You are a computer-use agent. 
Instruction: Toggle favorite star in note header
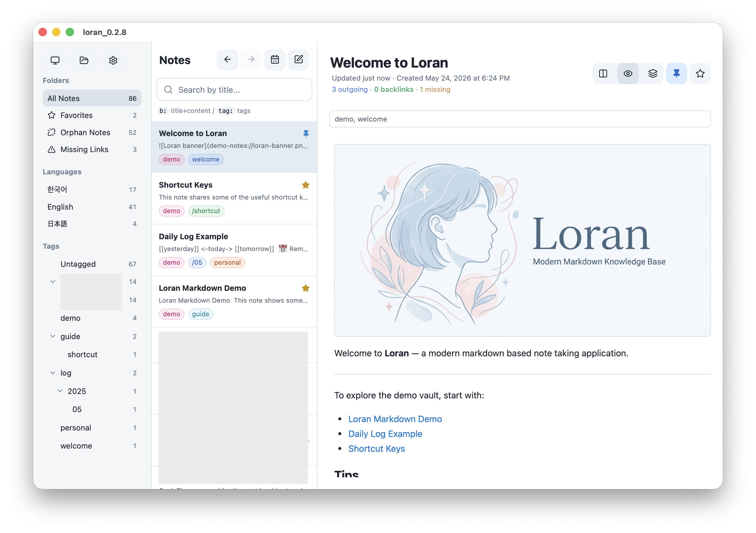coord(700,74)
